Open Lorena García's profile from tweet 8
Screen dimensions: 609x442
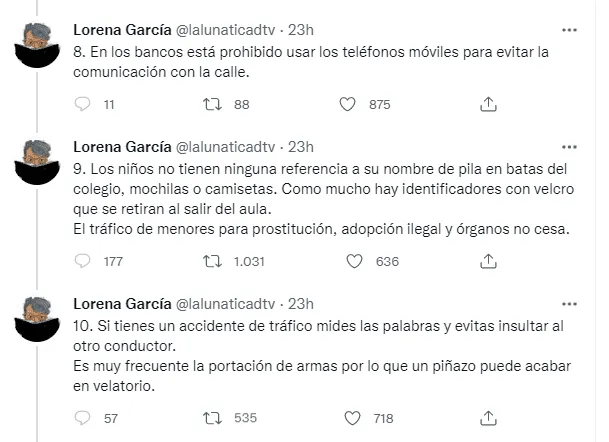(x=122, y=30)
